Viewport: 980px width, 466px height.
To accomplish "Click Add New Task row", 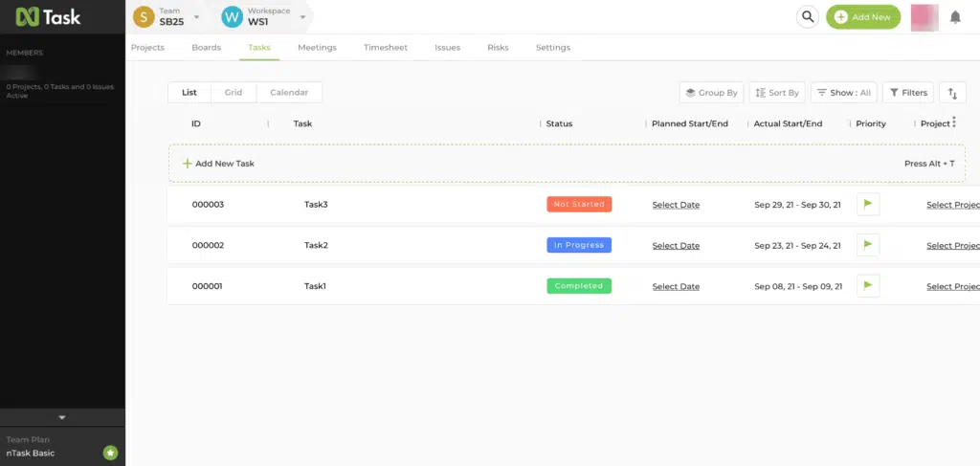I will pos(567,164).
